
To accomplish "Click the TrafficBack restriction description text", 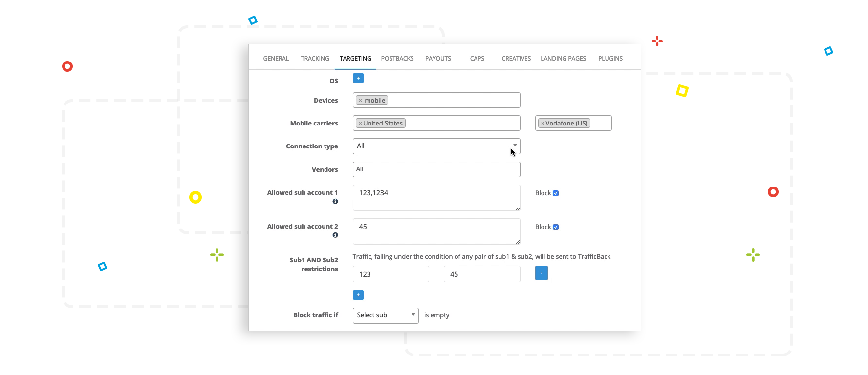I will (x=481, y=257).
